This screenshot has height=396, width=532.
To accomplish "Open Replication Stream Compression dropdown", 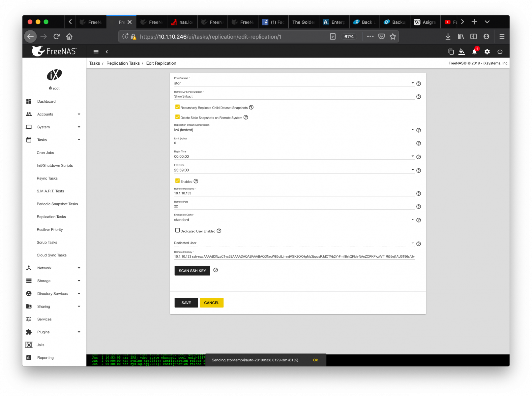I will click(x=294, y=130).
